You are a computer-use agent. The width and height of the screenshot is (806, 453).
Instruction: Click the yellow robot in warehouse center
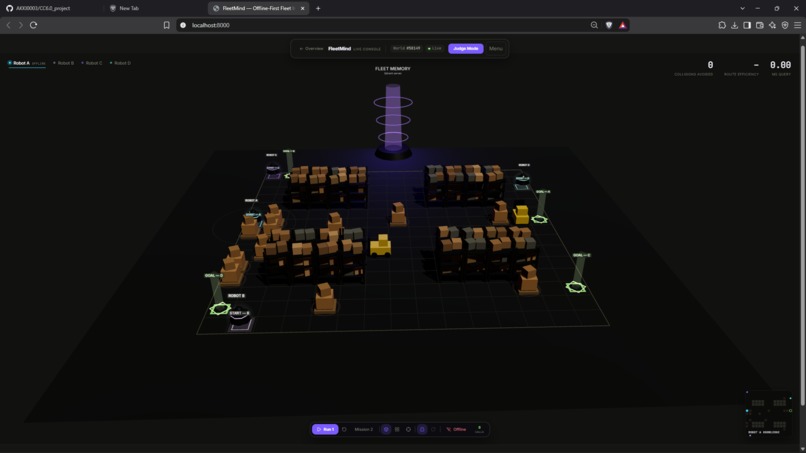tap(380, 246)
